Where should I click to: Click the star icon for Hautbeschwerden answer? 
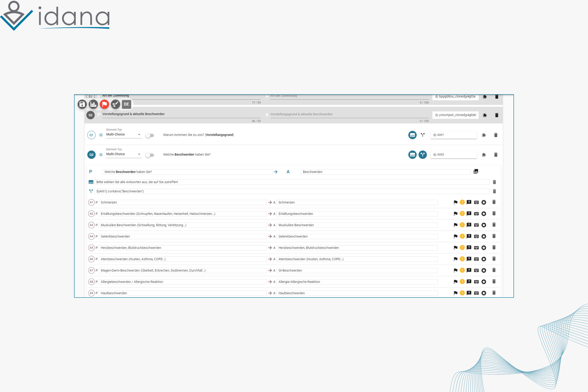[x=484, y=293]
